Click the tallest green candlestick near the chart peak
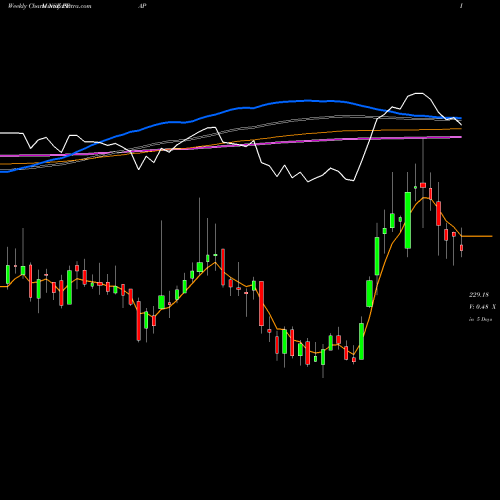Screen dimensions: 500x500 click(408, 220)
